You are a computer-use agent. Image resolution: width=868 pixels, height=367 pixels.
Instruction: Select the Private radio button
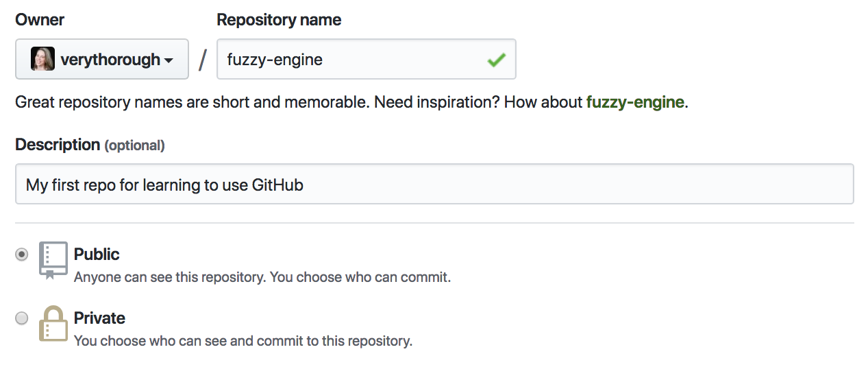[x=22, y=318]
